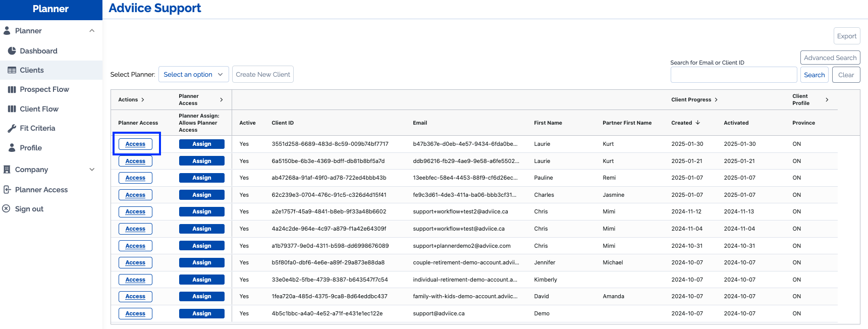
Task: Open Client Flow from the sidebar
Action: pos(39,109)
